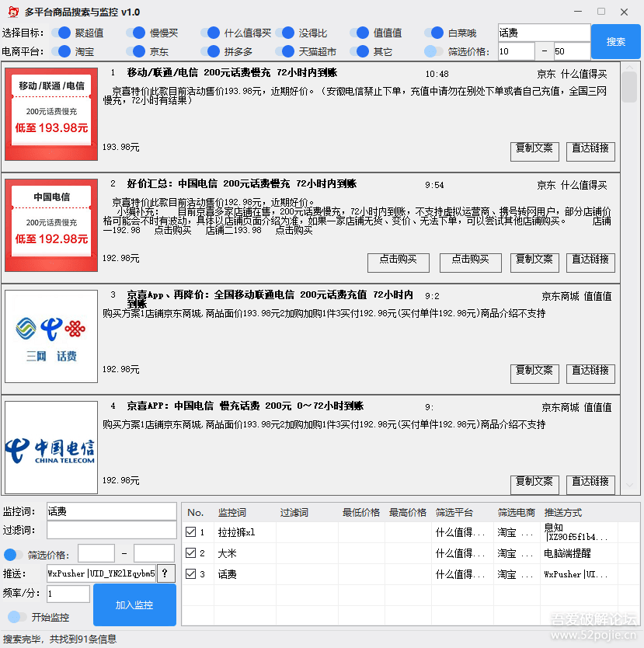Click 复制文案 on the first result

coord(534,151)
